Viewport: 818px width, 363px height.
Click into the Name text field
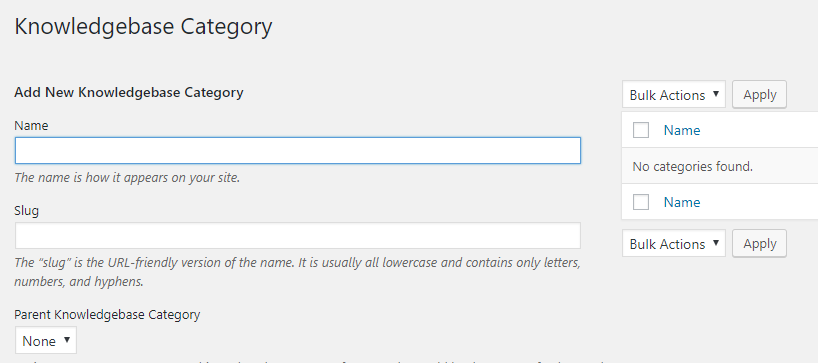tap(297, 151)
